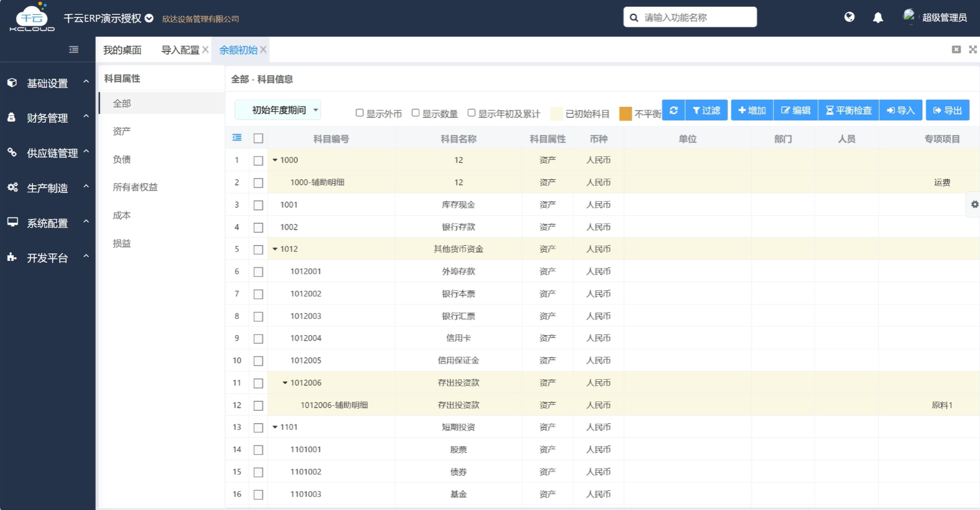Click the 系统配置 monitor icon

pos(12,222)
